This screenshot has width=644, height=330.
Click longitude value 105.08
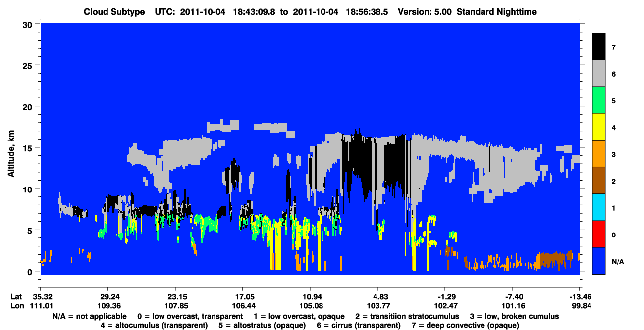(310, 306)
